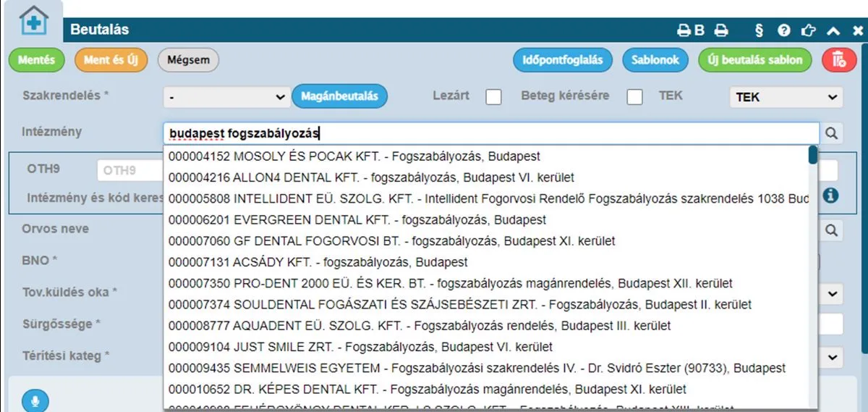Select PRO-DENT 2000 EÜ. ÉS KER. BT.
The width and height of the screenshot is (868, 412).
(485, 283)
